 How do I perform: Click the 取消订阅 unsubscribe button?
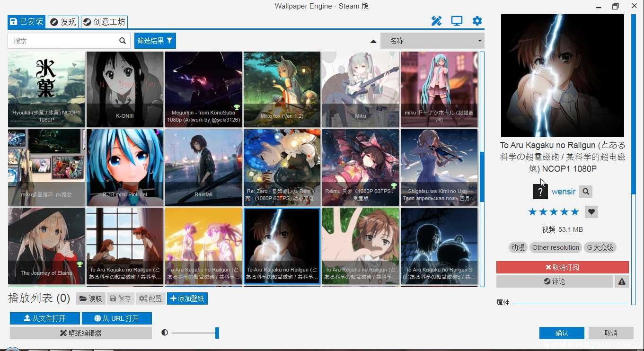coord(563,267)
